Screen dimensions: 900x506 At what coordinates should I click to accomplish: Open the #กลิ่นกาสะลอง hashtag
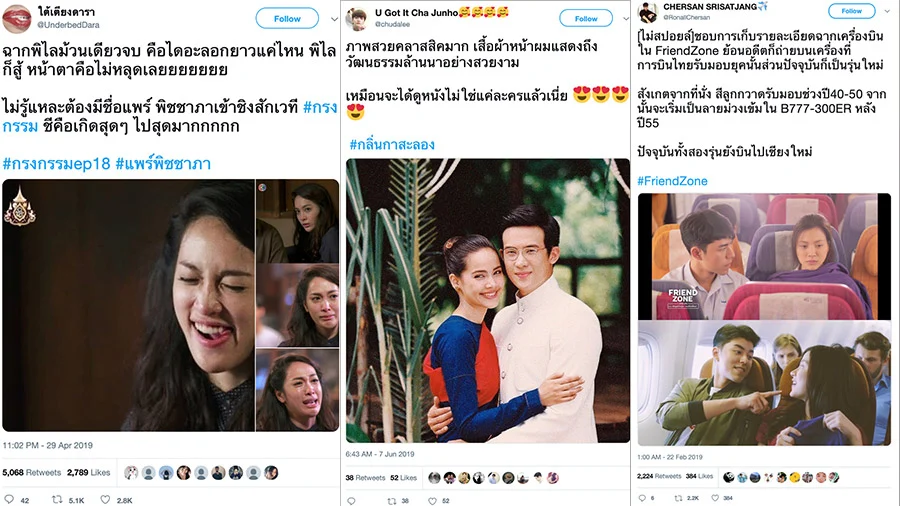tap(392, 145)
